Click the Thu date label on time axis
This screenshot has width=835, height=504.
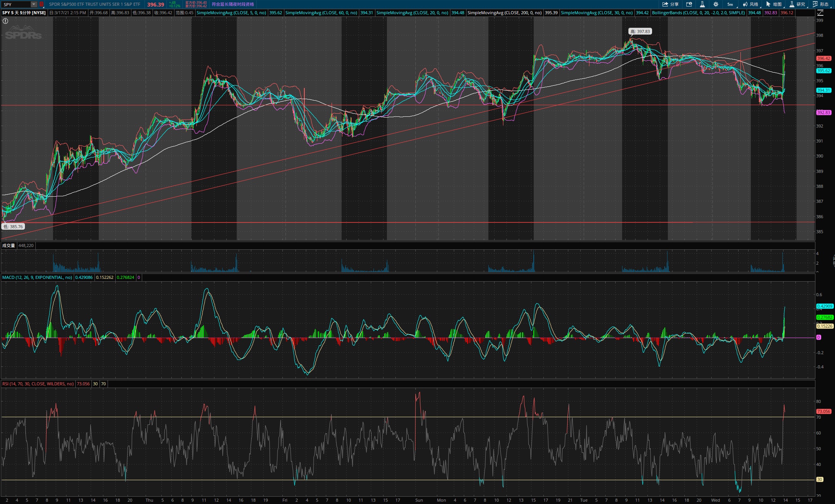(149, 500)
